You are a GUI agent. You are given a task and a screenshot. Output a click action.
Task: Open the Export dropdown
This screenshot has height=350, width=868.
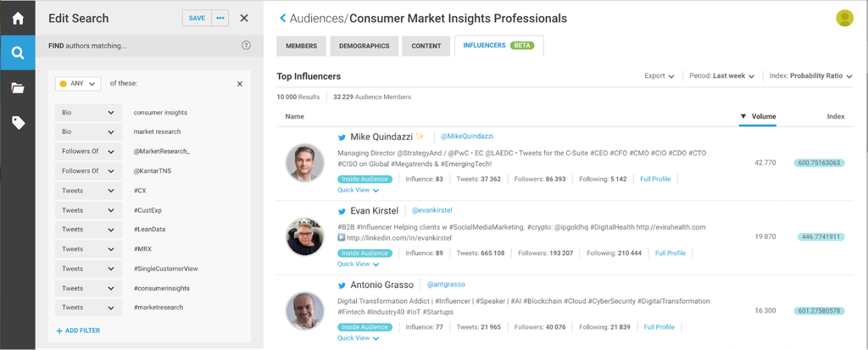point(659,76)
